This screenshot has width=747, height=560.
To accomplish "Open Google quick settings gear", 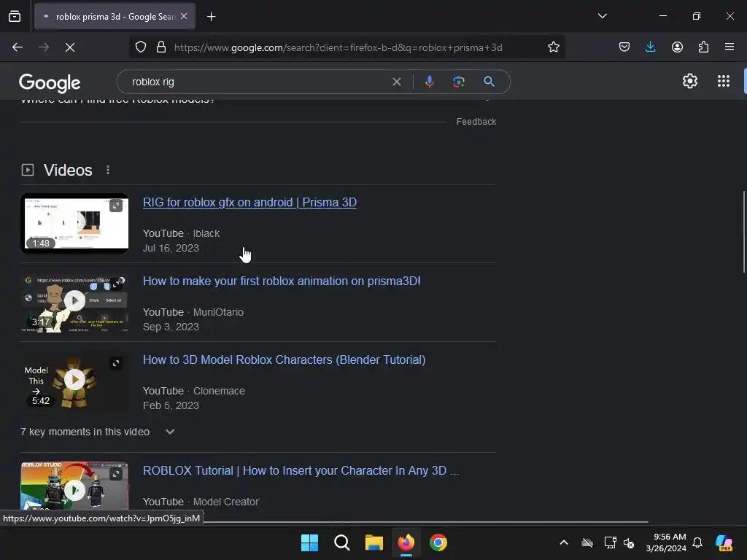I will click(689, 82).
